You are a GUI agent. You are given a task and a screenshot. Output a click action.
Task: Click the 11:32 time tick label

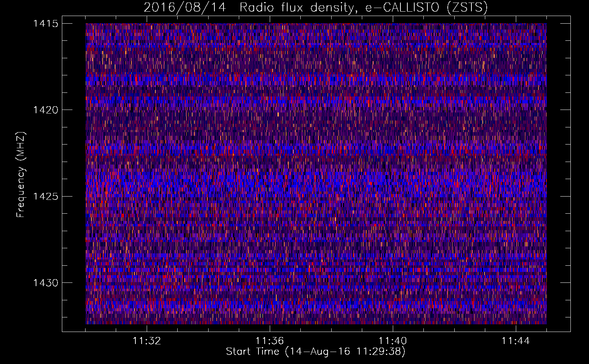click(147, 341)
